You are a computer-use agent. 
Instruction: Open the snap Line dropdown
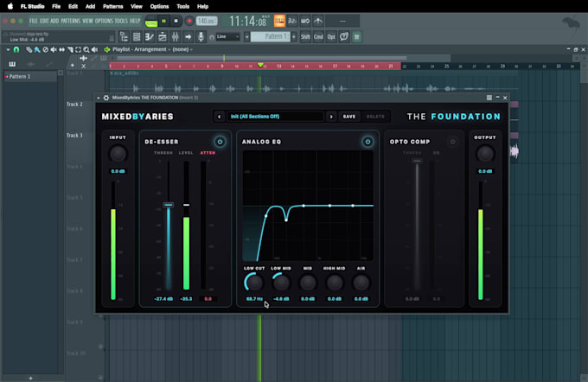pyautogui.click(x=227, y=37)
